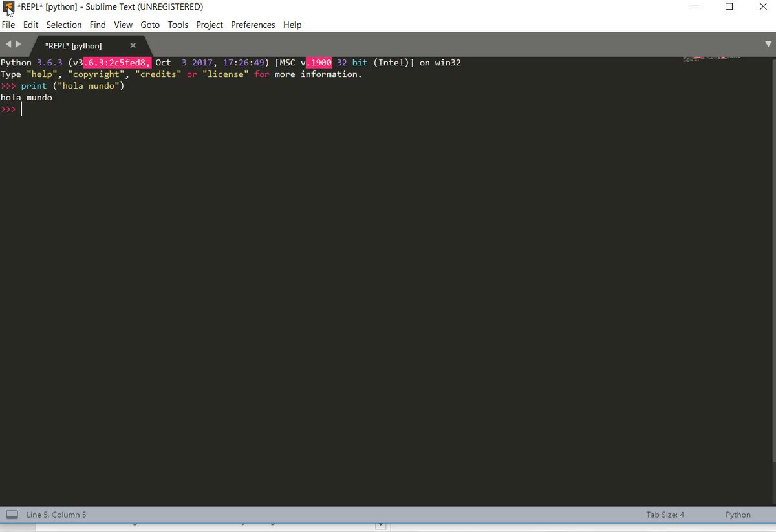Open the View menu
The width and height of the screenshot is (776, 532).
click(123, 25)
